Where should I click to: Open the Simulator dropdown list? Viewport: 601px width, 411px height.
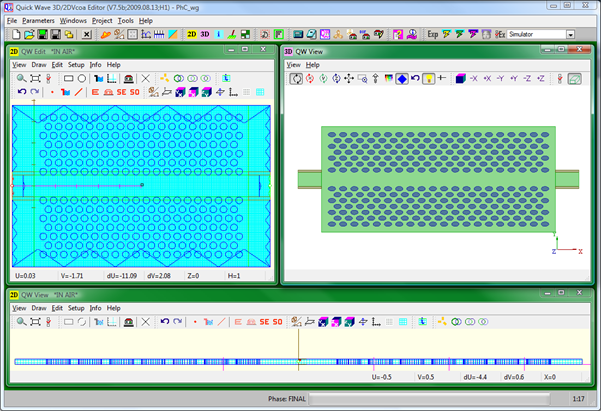[x=570, y=34]
